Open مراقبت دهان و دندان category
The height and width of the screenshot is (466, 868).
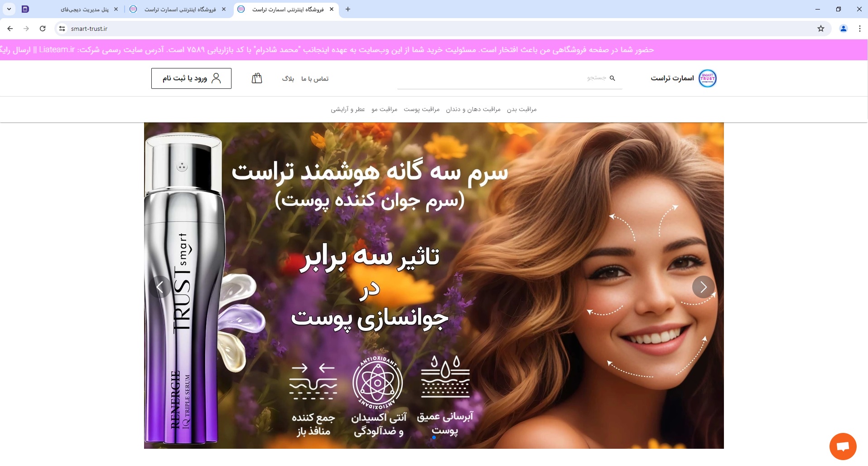coord(473,109)
